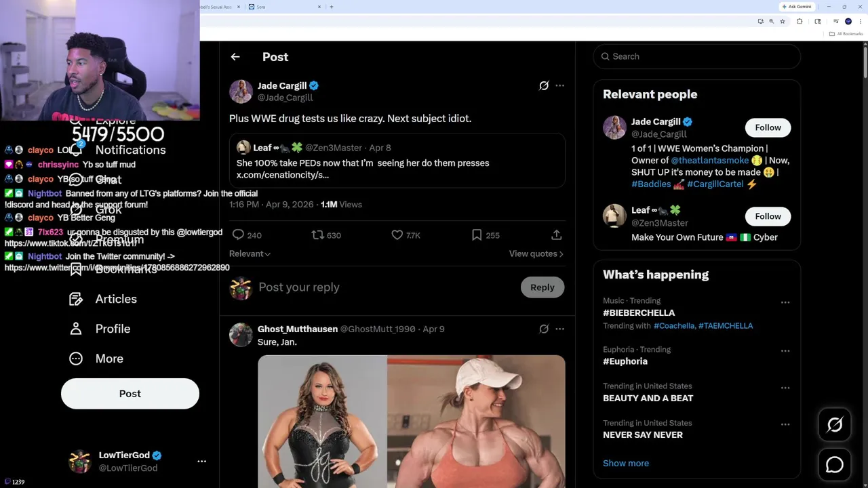Expand the Relevant replies sort dropdown

[250, 253]
